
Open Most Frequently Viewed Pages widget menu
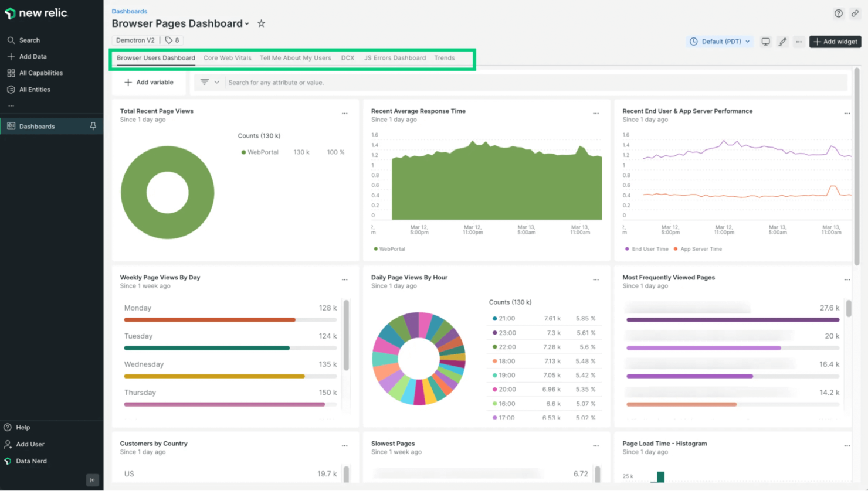[847, 280]
